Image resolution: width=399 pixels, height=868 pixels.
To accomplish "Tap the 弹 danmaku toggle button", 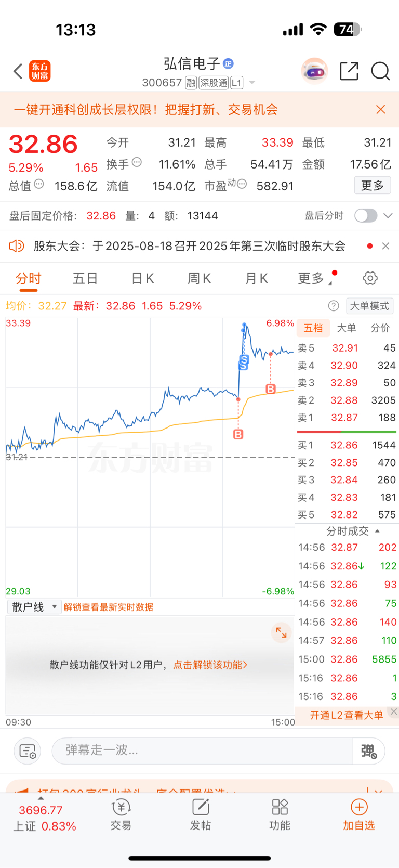I will (x=369, y=751).
